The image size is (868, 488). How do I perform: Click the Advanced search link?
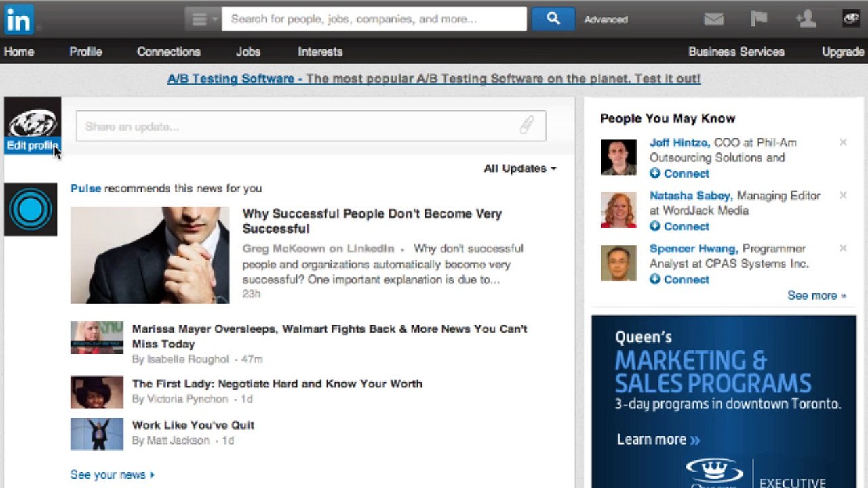pyautogui.click(x=606, y=20)
